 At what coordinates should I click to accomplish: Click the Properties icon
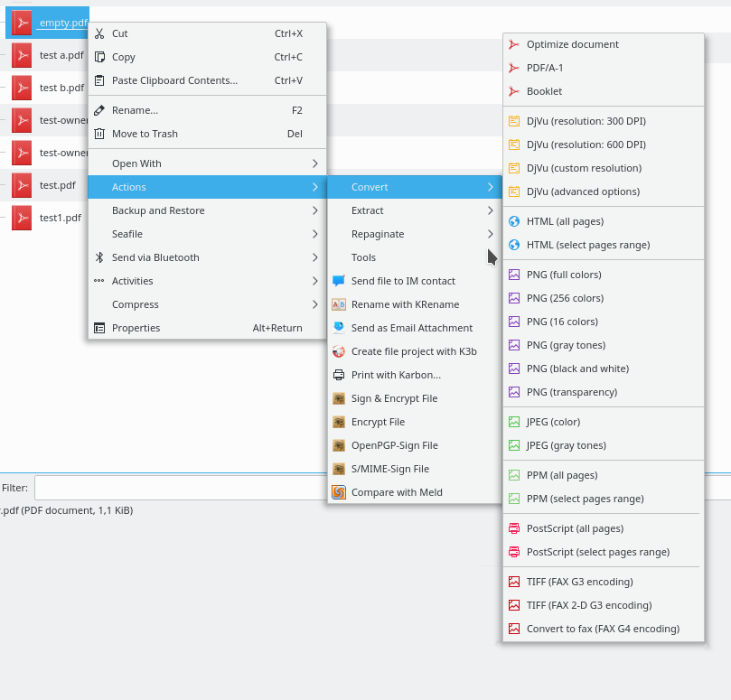pyautogui.click(x=99, y=328)
